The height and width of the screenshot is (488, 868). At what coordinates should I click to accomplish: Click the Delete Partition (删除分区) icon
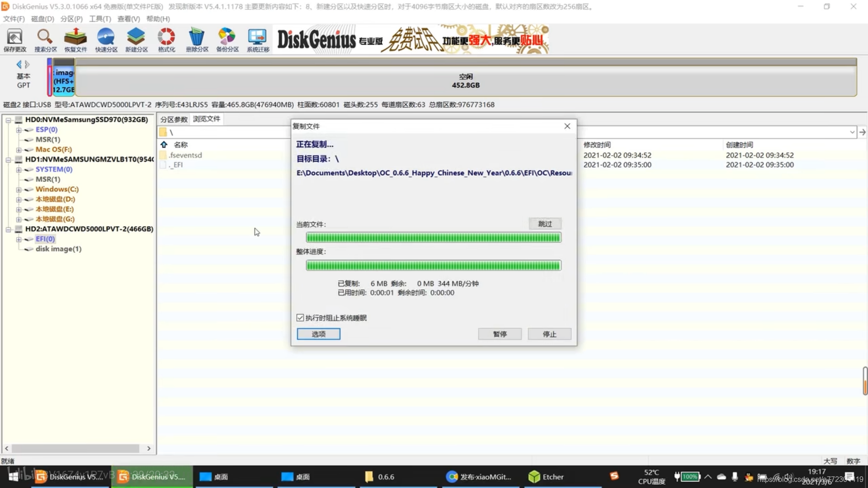tap(197, 40)
